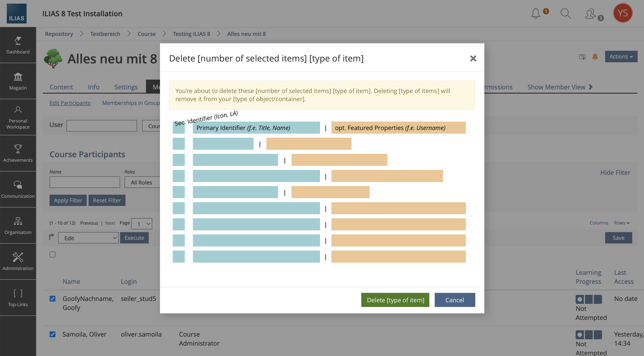Viewport: 644px width, 356px height.
Task: Click the Delete [type of item] button
Action: (395, 300)
